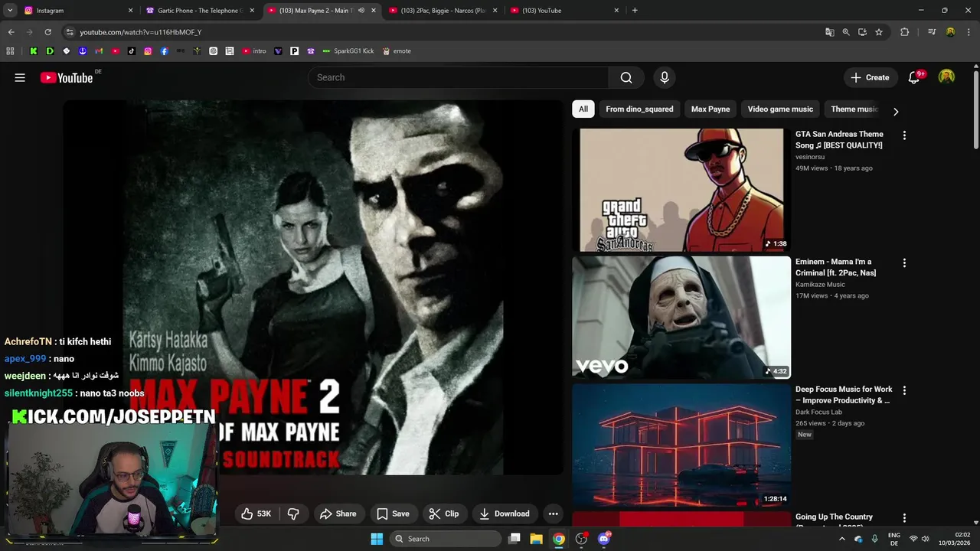Share the video

338,514
